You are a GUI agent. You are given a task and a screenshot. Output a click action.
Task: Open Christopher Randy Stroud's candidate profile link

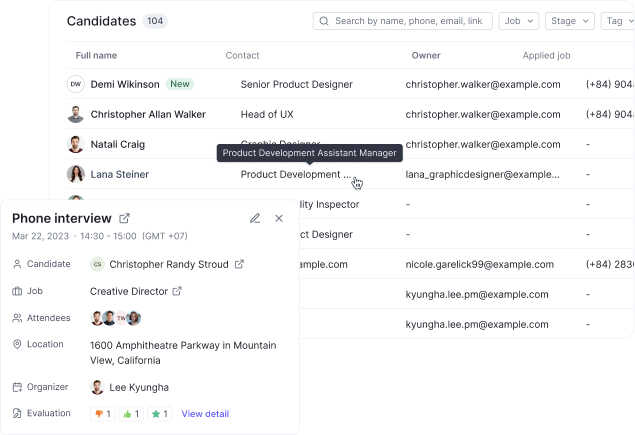[239, 264]
